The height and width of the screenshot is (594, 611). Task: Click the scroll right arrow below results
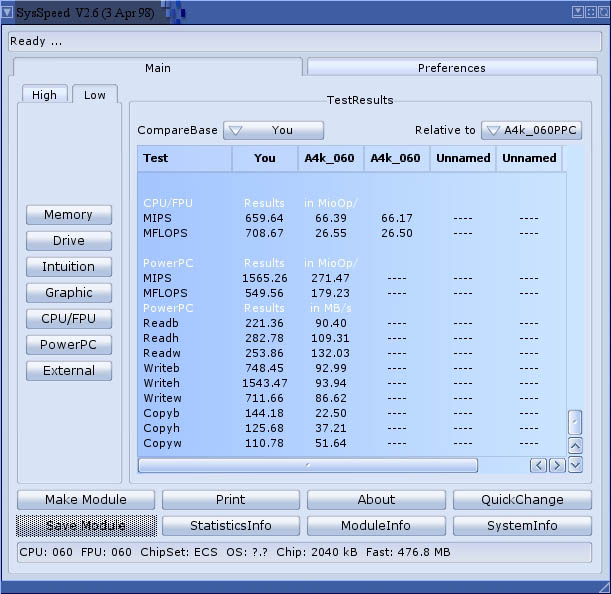point(557,465)
